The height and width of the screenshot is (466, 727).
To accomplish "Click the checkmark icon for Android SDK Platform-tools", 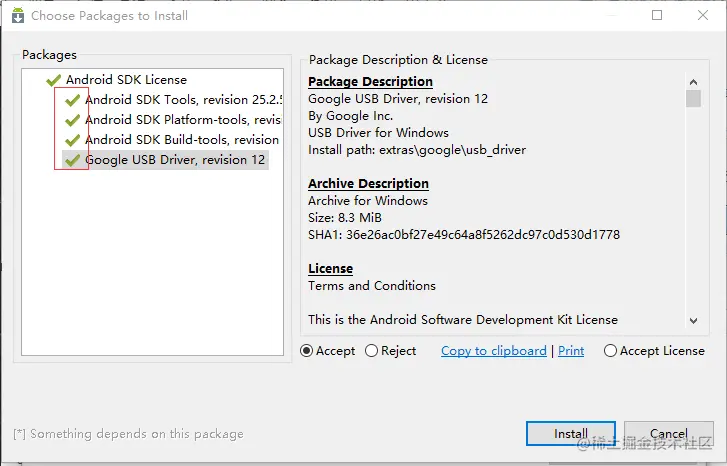I will 72,120.
